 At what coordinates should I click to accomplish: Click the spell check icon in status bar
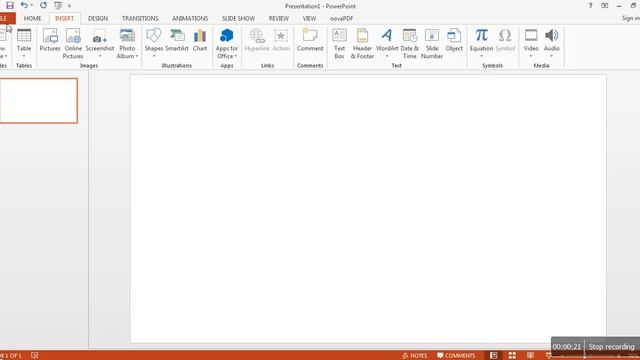(x=35, y=356)
